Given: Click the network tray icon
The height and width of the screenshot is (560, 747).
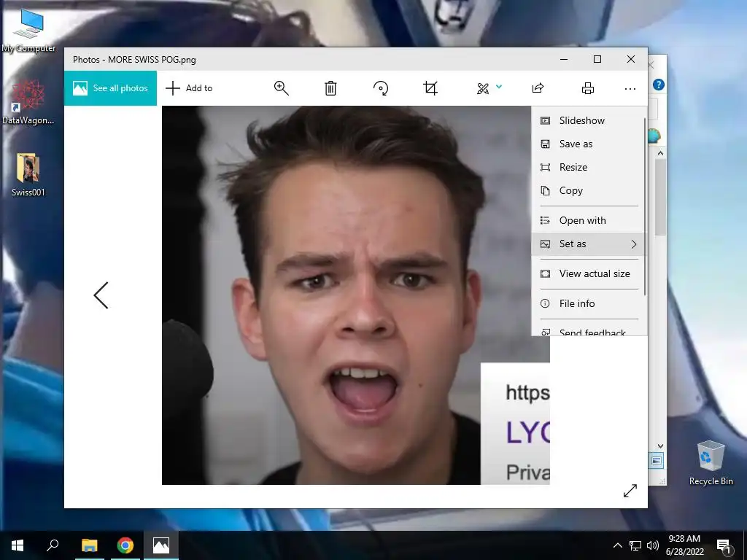Looking at the screenshot, I should pyautogui.click(x=635, y=545).
